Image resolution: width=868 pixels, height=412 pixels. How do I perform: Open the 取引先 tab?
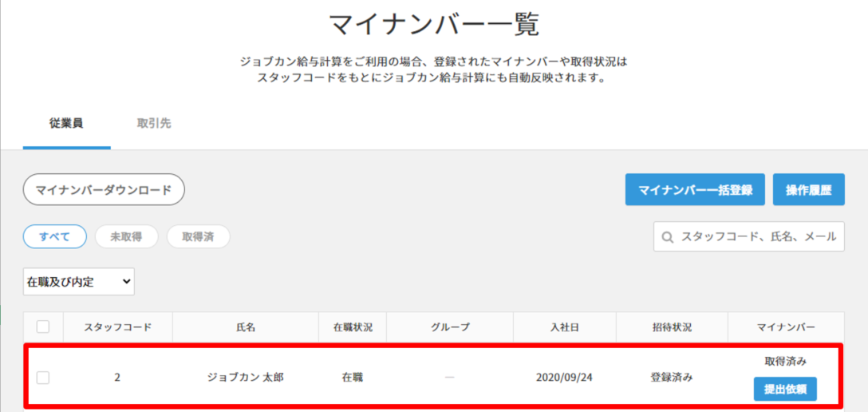154,124
